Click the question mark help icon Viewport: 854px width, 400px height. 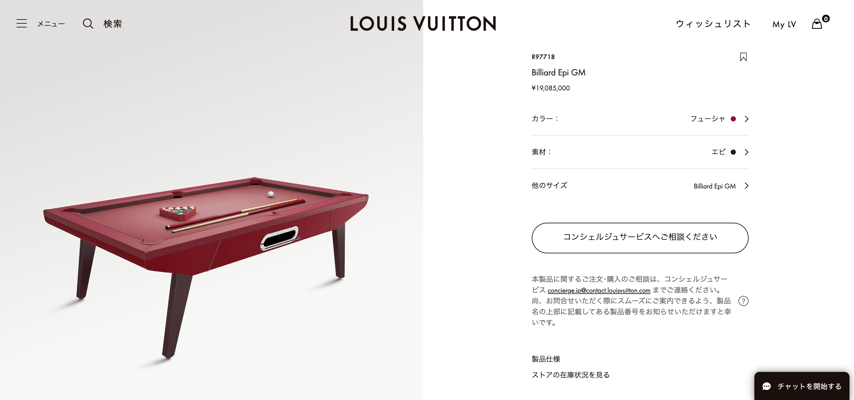coord(743,301)
